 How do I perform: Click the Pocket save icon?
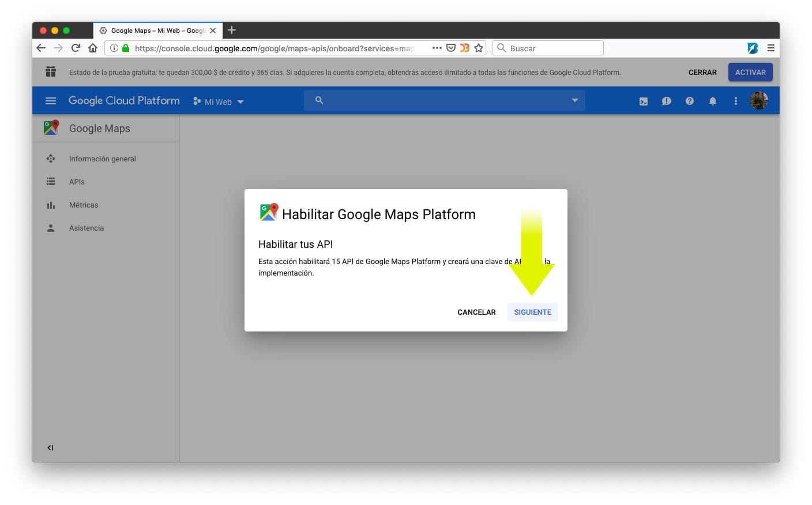point(451,48)
